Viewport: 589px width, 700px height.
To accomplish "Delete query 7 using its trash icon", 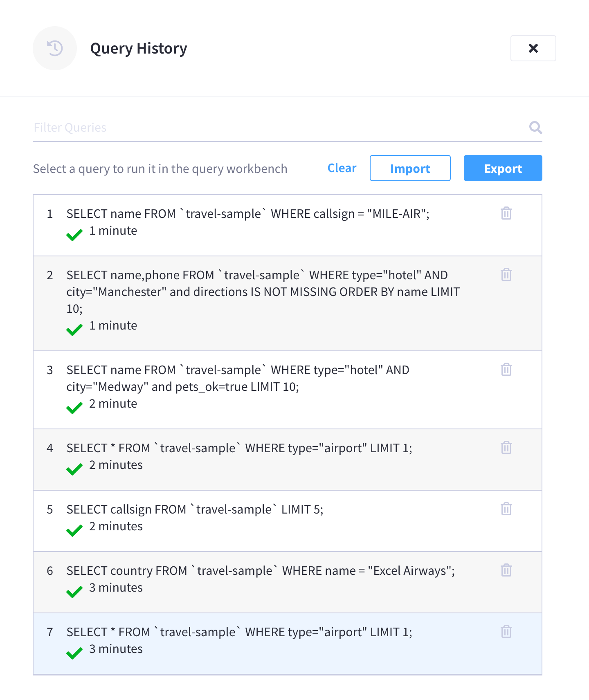I will click(506, 632).
